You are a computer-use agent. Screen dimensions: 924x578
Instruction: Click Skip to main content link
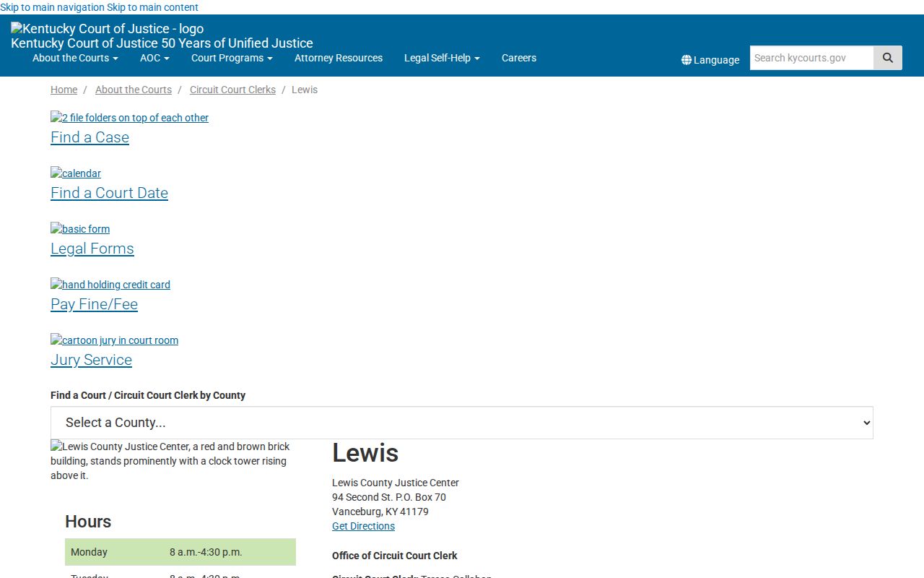(152, 7)
